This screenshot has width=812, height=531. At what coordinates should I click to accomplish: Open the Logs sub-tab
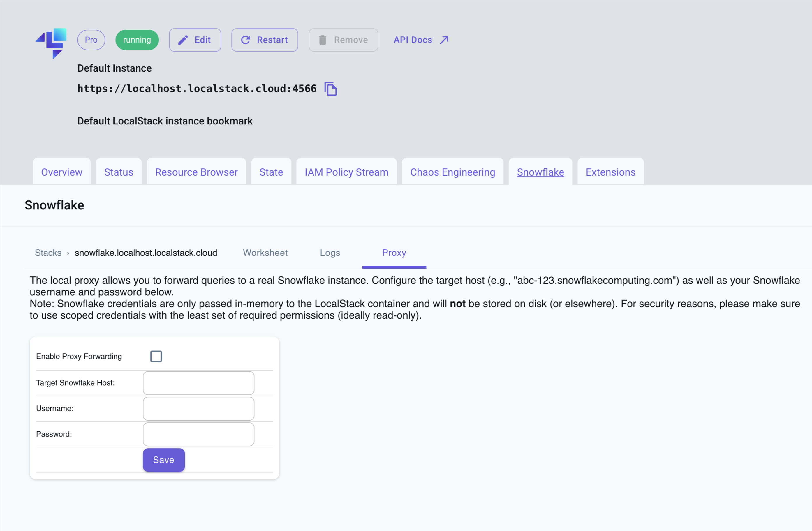pyautogui.click(x=330, y=253)
